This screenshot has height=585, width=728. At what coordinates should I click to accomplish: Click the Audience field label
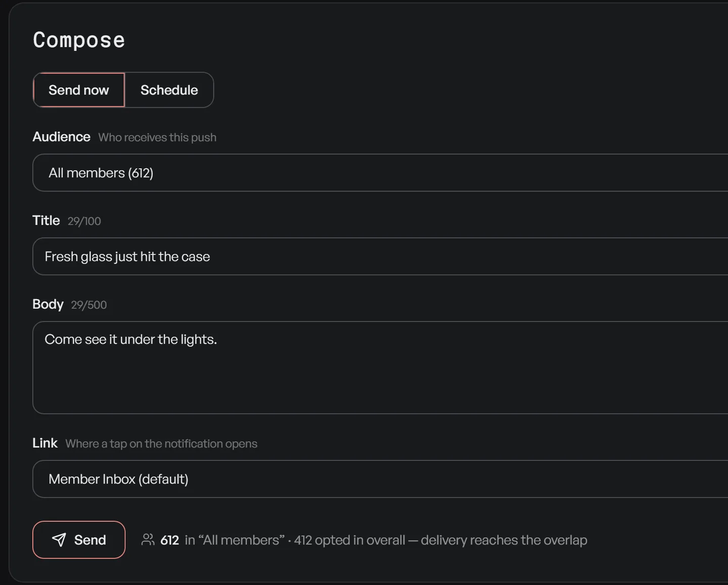coord(62,137)
